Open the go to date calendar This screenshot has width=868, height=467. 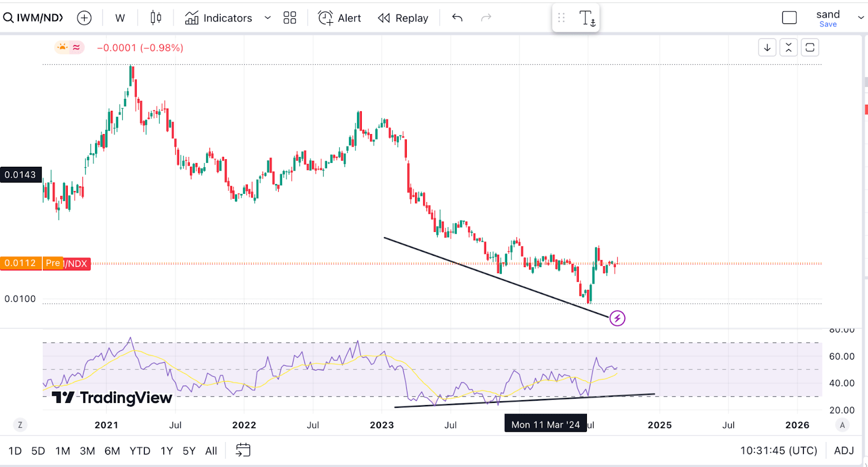pyautogui.click(x=243, y=450)
